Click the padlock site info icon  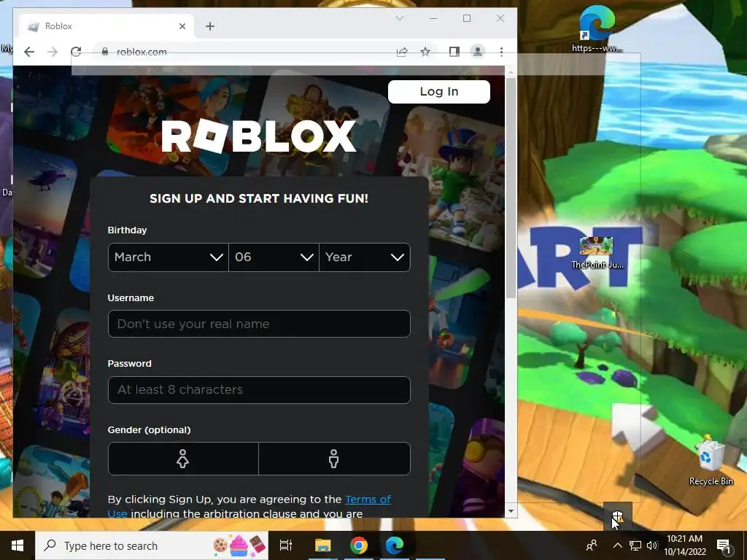pyautogui.click(x=105, y=52)
